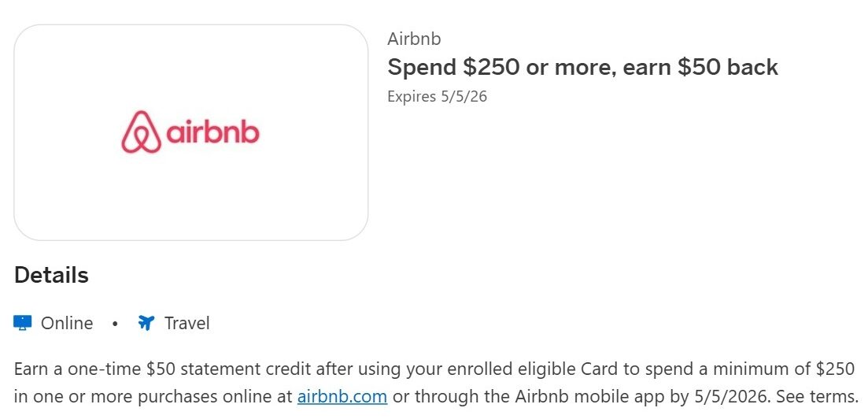Click the blue Online monitor icon
The image size is (868, 419).
tap(23, 323)
